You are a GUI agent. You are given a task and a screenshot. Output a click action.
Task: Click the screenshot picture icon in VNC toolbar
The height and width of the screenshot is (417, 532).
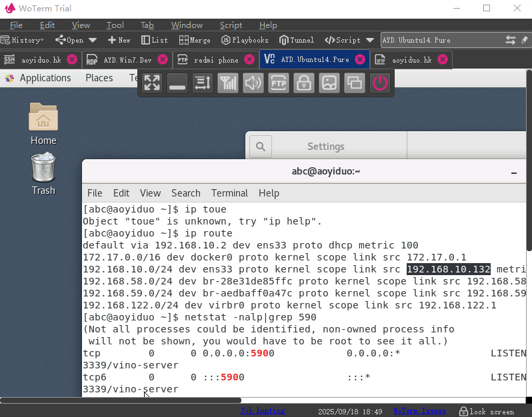click(329, 83)
